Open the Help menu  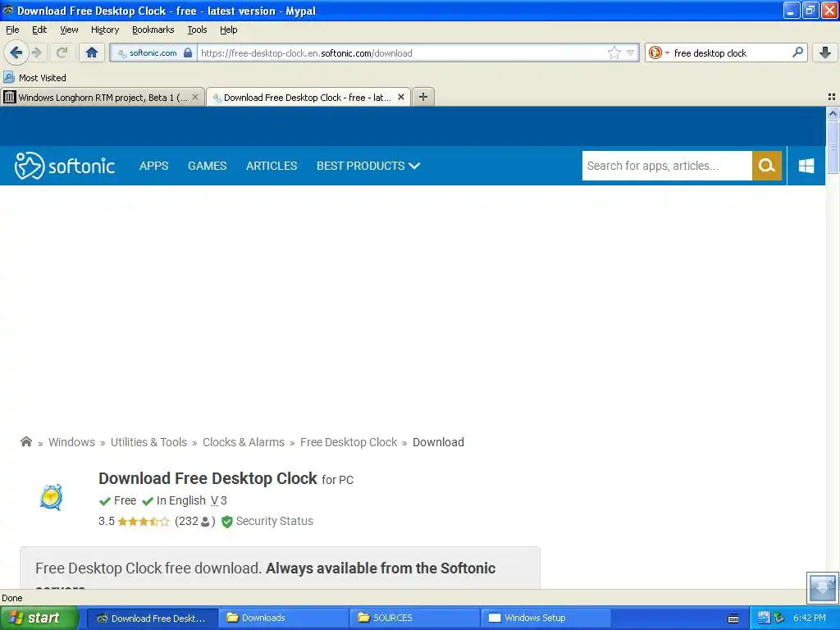point(229,30)
